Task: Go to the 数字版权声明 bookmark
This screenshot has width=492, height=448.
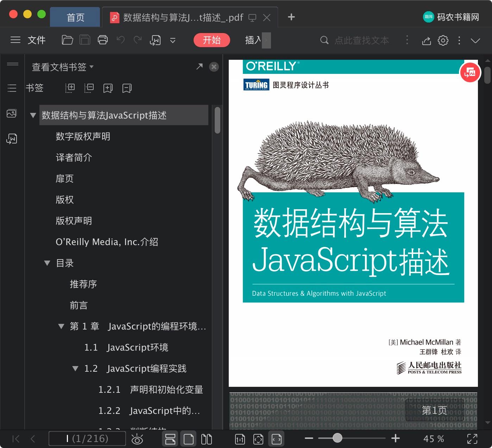Action: coord(83,136)
